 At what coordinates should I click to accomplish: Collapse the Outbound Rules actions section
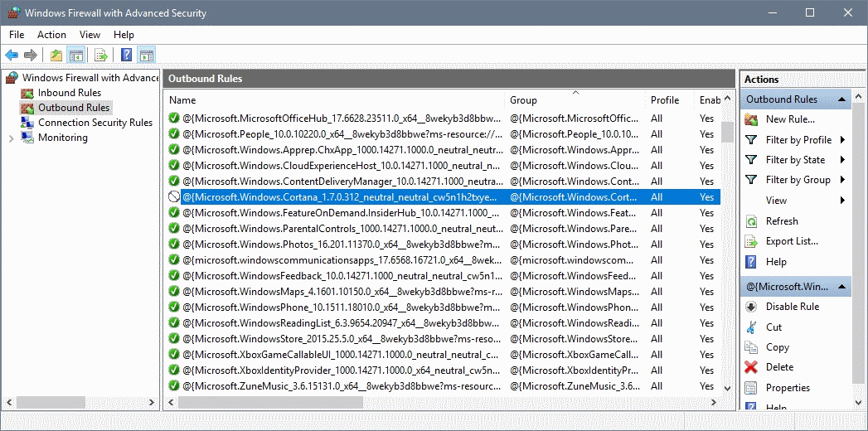[x=841, y=99]
